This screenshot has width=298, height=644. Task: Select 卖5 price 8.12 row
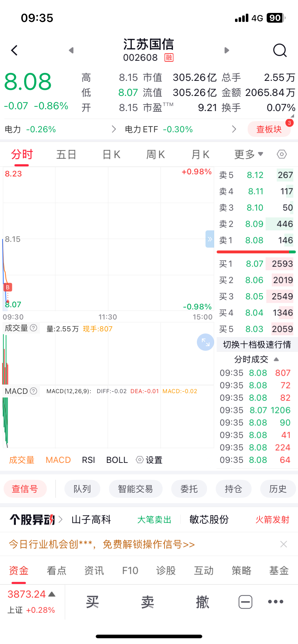[x=256, y=175]
